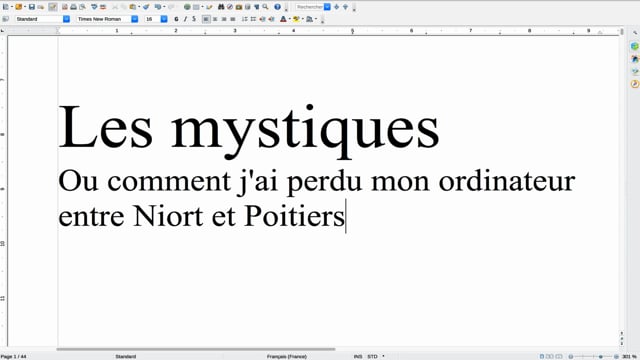Click the Rechercher search input field
This screenshot has width=640, height=360.
pos(310,7)
